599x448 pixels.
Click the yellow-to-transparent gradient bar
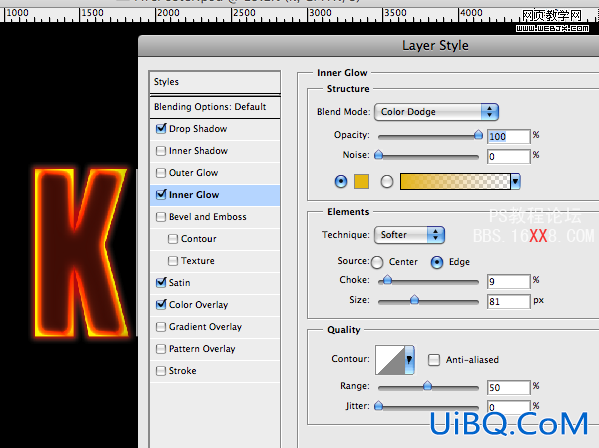click(x=455, y=181)
